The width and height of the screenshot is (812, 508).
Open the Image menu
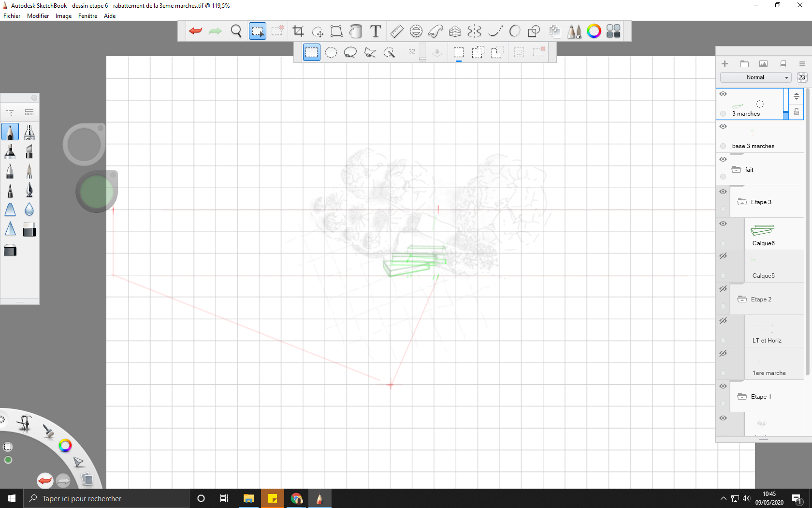[x=63, y=16]
